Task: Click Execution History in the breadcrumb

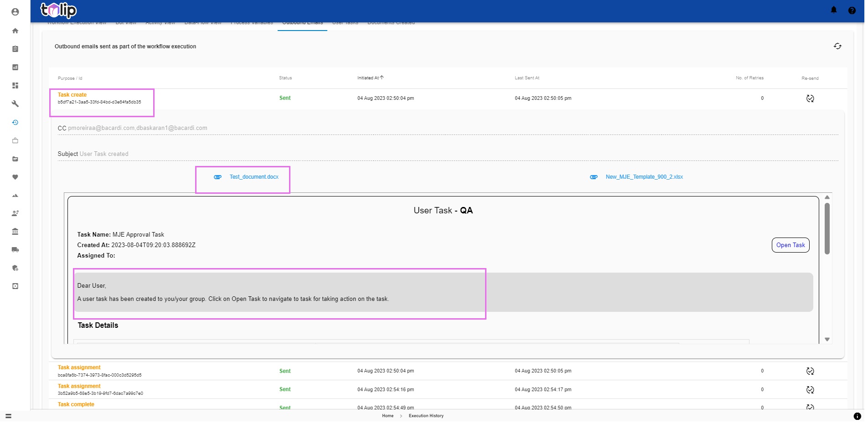Action: [426, 416]
